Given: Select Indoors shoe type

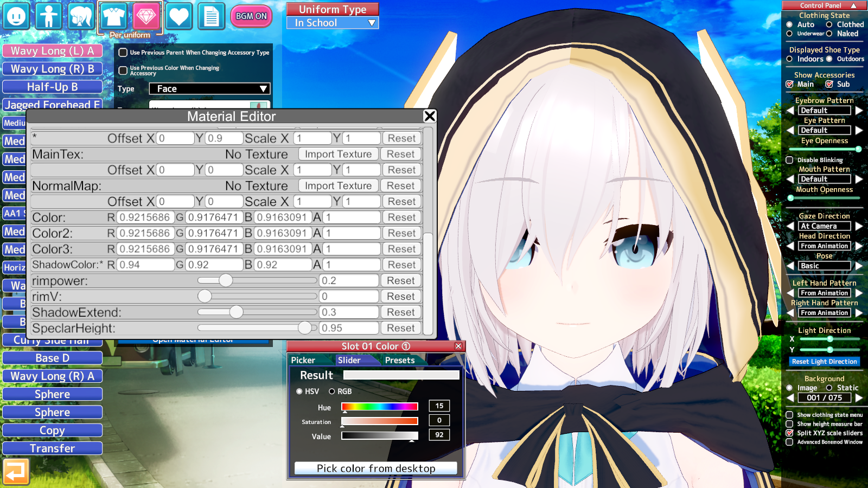Looking at the screenshot, I should coord(789,59).
